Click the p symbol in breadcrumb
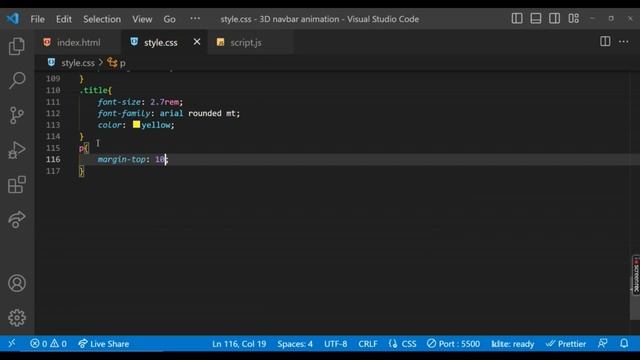Viewport: 640px width, 360px height. click(122, 63)
